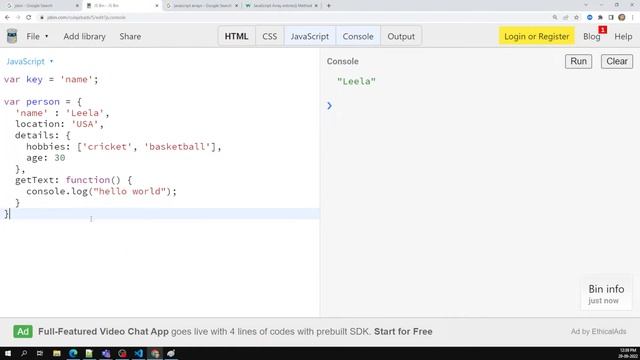
Task: Click the Login or Register button
Action: [536, 36]
